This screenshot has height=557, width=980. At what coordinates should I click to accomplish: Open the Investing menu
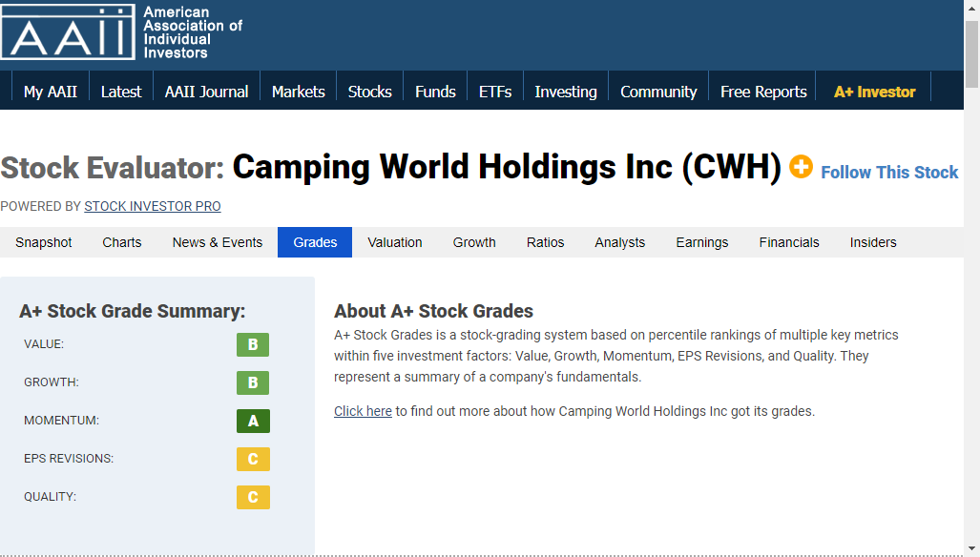566,92
